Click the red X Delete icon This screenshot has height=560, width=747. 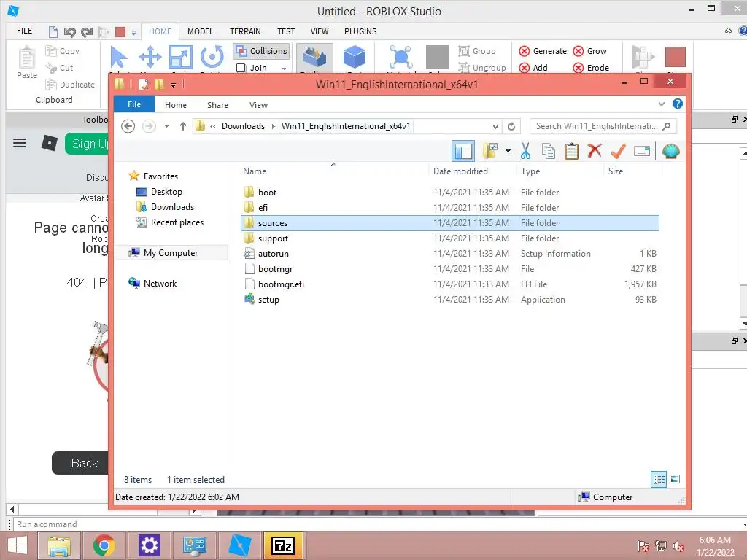594,151
